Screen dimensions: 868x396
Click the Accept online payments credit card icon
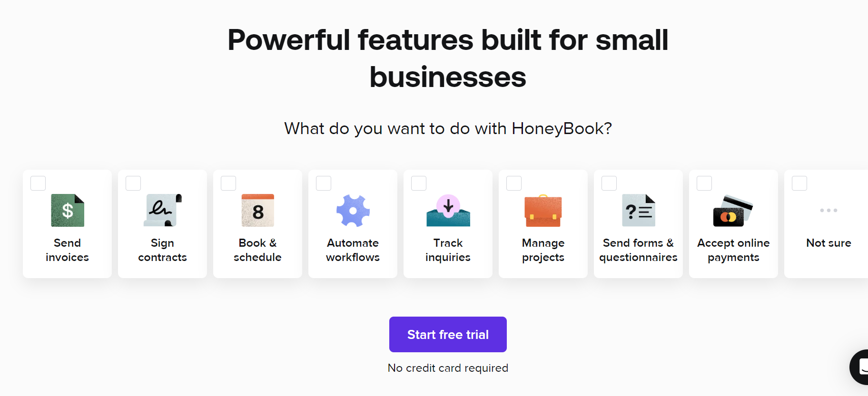pos(733,210)
